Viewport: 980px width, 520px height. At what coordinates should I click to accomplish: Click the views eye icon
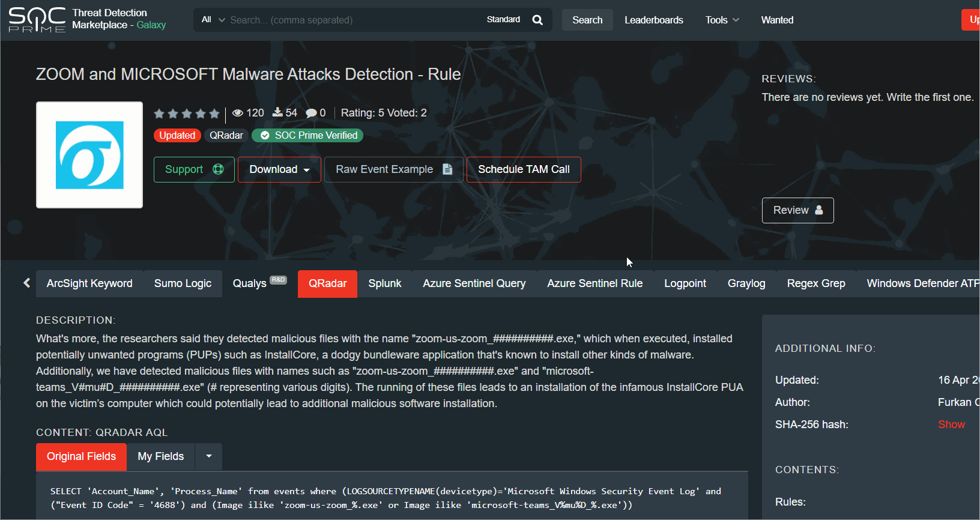238,113
